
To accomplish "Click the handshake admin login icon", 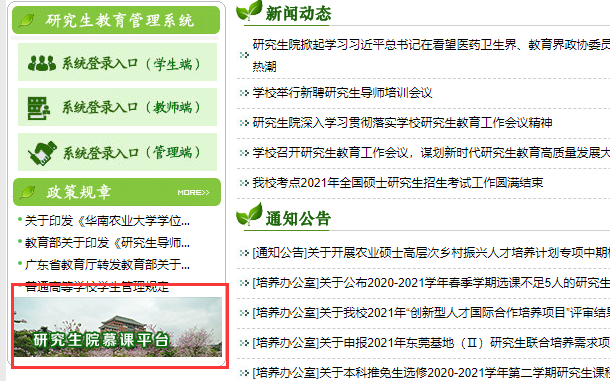I will click(42, 153).
